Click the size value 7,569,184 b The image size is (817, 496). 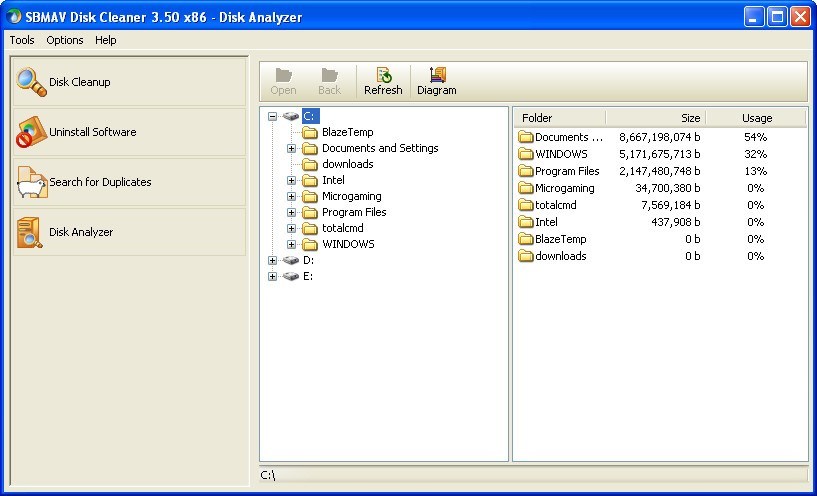click(x=671, y=205)
